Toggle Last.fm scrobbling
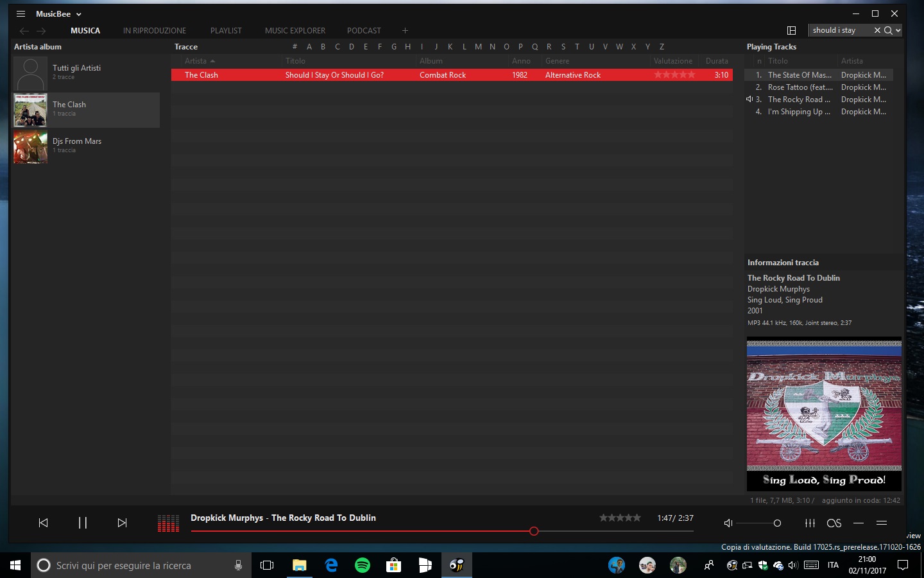Viewport: 924px width, 578px height. [834, 523]
